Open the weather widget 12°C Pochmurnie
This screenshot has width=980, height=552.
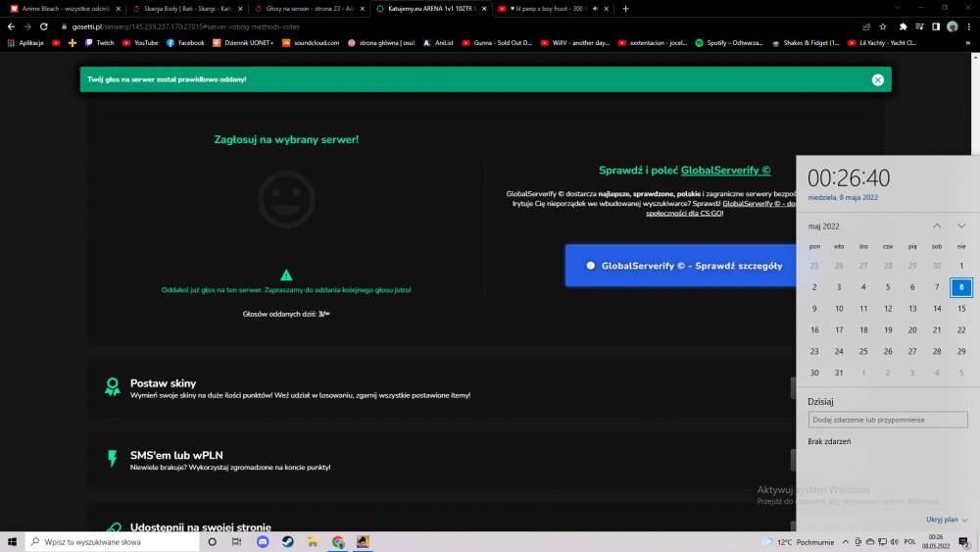(798, 542)
